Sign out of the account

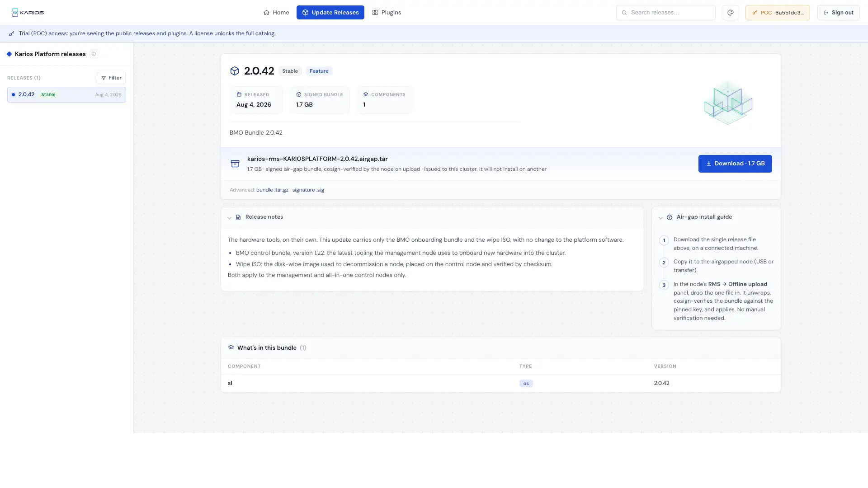pyautogui.click(x=839, y=13)
